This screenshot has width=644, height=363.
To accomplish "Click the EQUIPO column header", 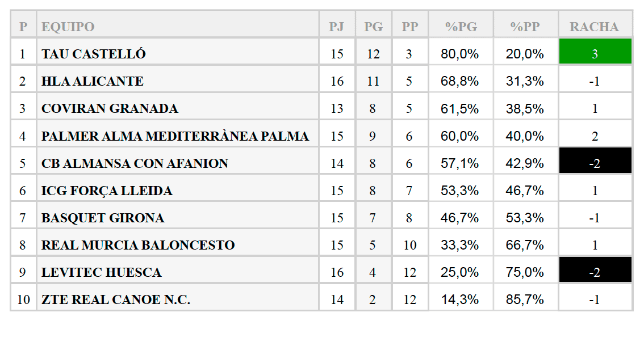I will point(68,27).
